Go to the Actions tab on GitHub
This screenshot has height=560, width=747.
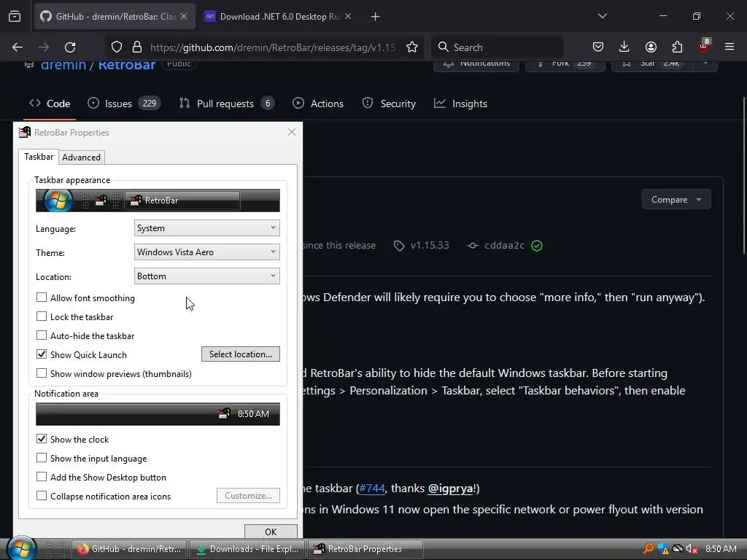coord(318,104)
